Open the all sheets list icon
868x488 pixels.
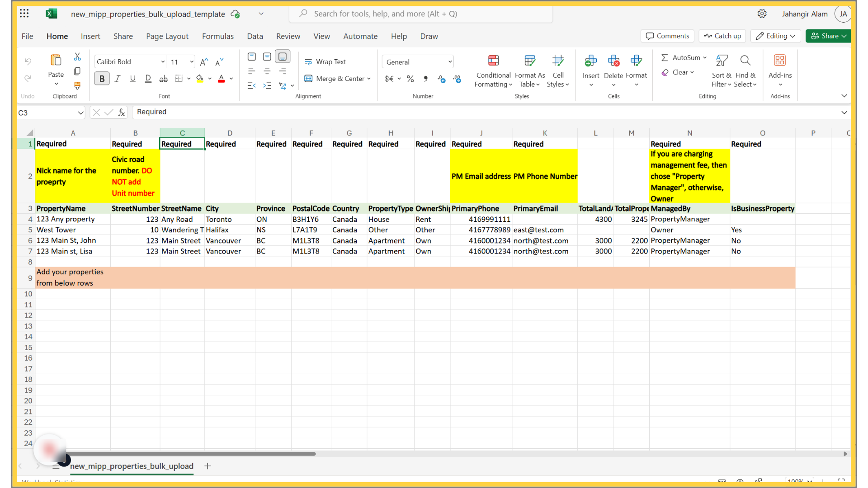[x=56, y=466]
